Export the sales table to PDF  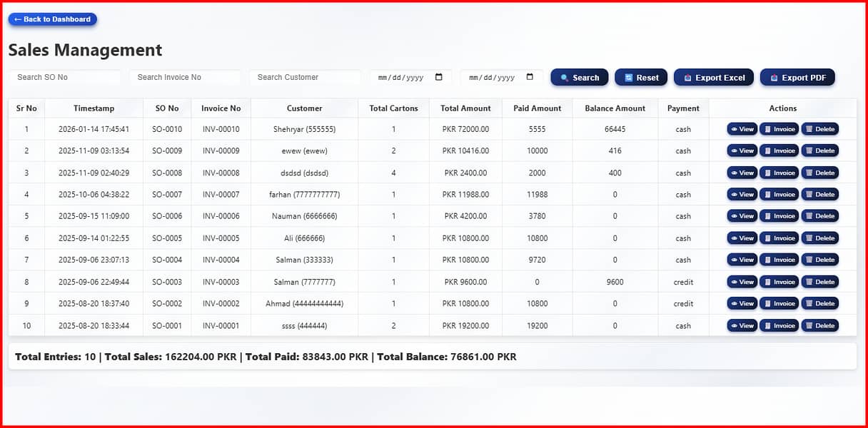[797, 77]
